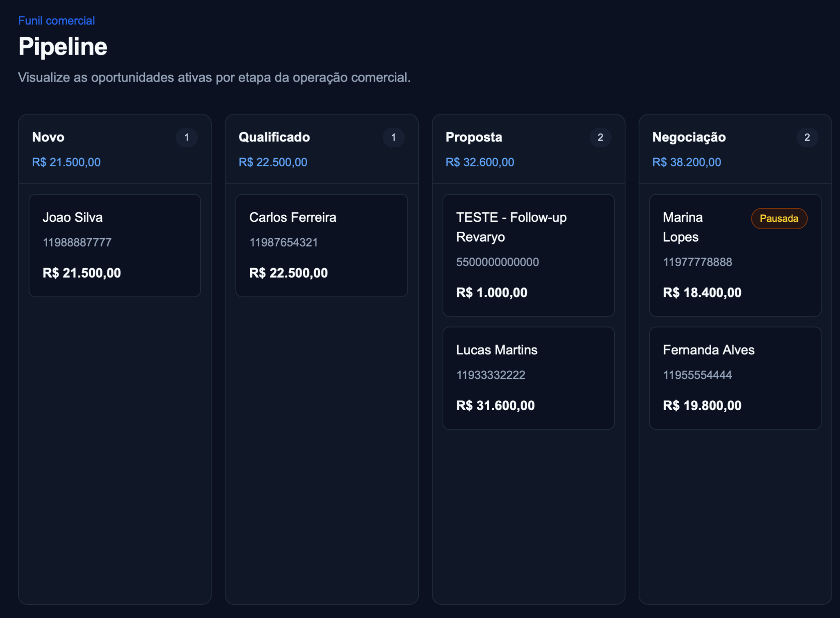Click phone number 11977778888
The image size is (840, 618).
point(698,262)
